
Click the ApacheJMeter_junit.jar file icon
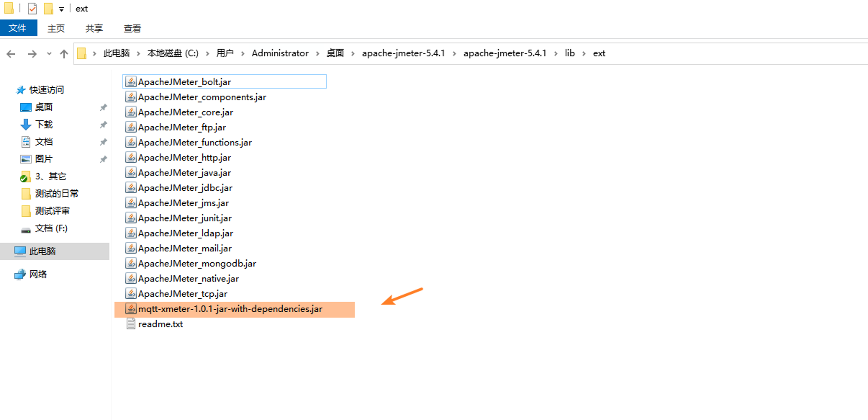tap(131, 218)
